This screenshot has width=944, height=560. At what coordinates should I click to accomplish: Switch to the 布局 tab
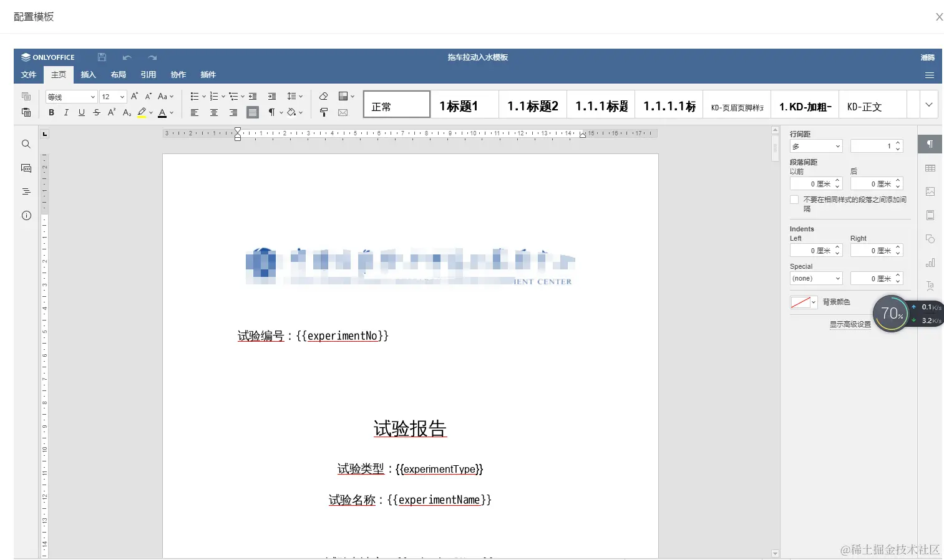point(119,75)
